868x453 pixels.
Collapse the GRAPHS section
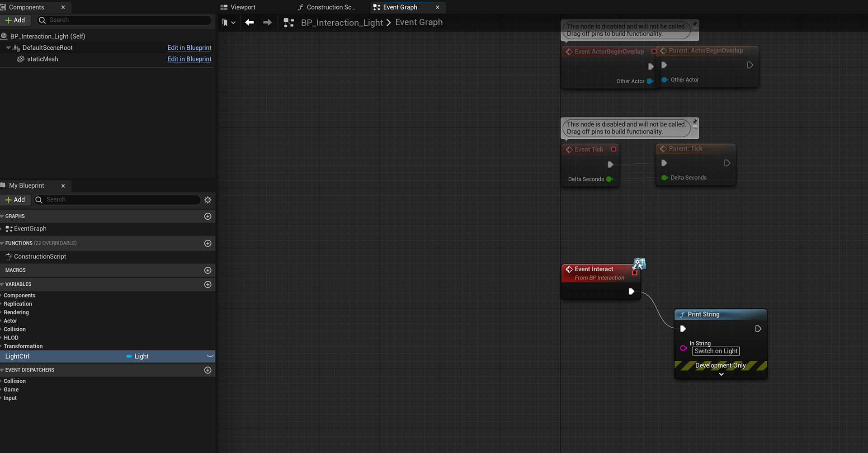pos(2,216)
